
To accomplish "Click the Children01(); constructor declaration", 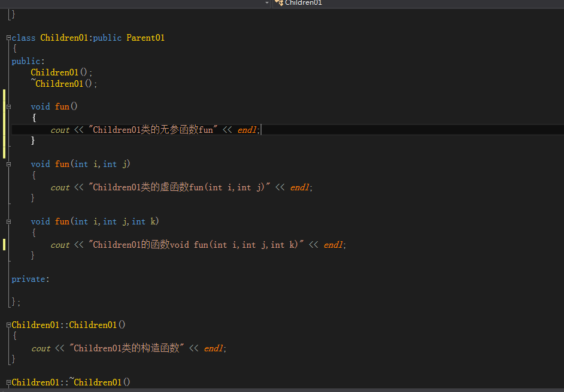I will pos(62,72).
